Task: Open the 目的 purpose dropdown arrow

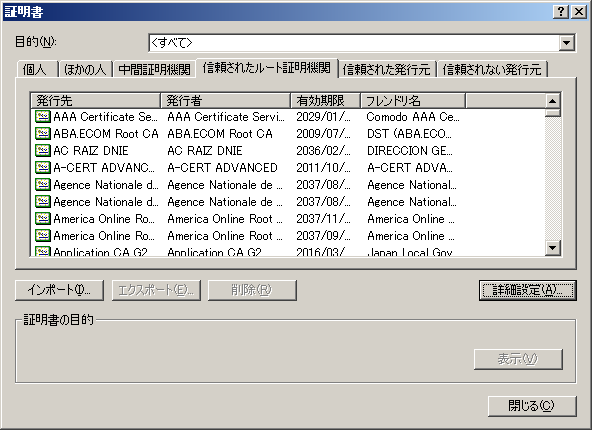Action: (566, 43)
